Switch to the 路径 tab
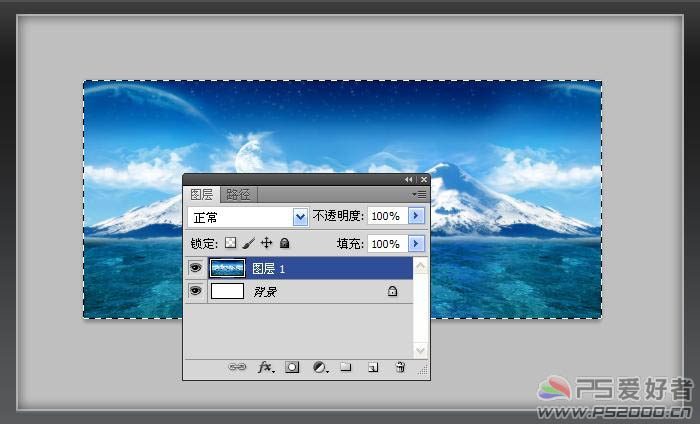 pyautogui.click(x=238, y=194)
